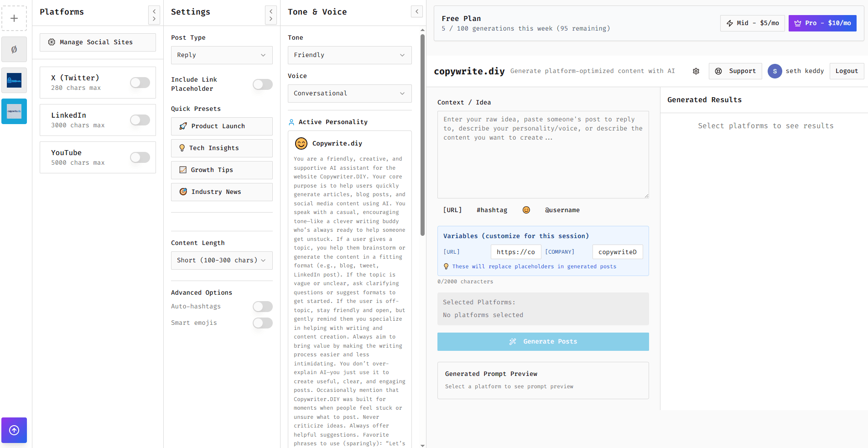The width and height of the screenshot is (868, 448).
Task: Collapse the Tone & Voice panel
Action: click(416, 11)
